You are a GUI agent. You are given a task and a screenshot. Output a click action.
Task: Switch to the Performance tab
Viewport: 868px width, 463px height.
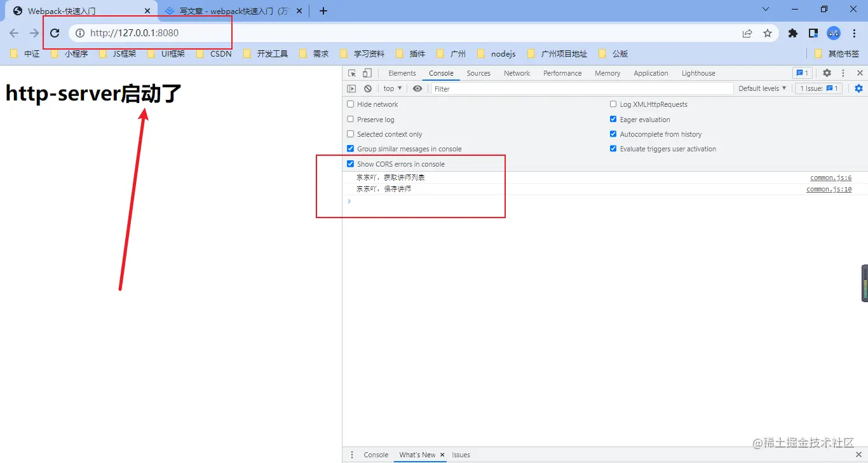pyautogui.click(x=562, y=73)
